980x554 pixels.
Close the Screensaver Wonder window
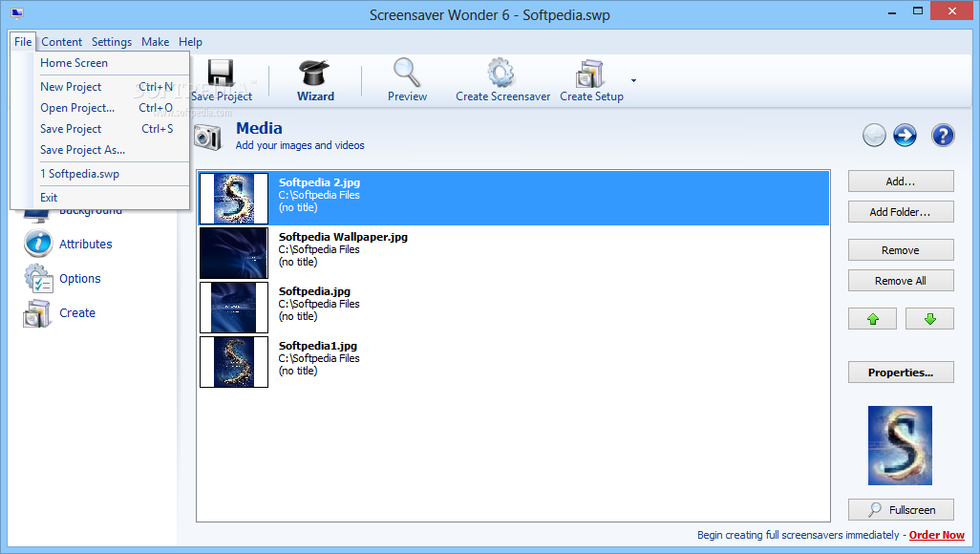coord(952,11)
